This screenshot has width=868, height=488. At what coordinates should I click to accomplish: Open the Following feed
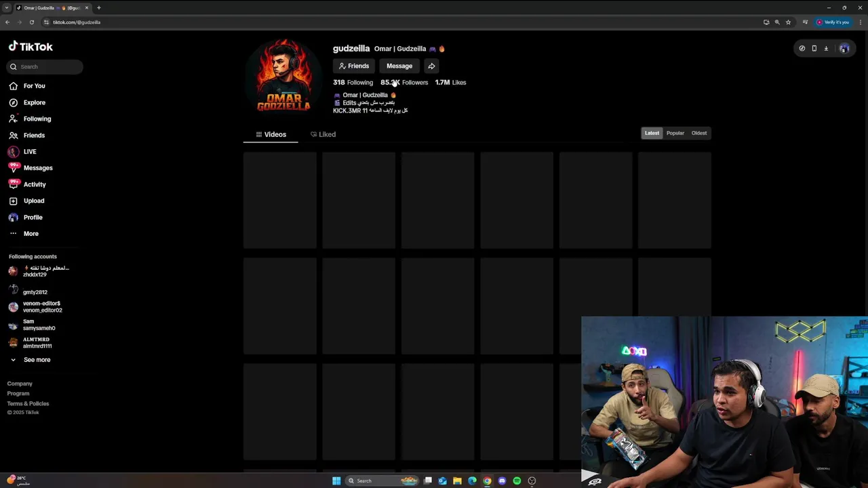tap(30, 119)
